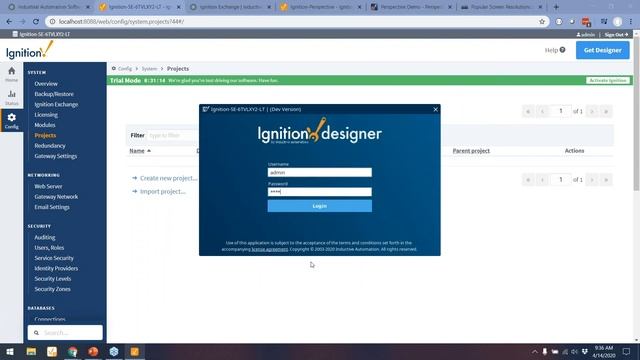Click browser back arrow
The image size is (640, 360).
[x=9, y=22]
